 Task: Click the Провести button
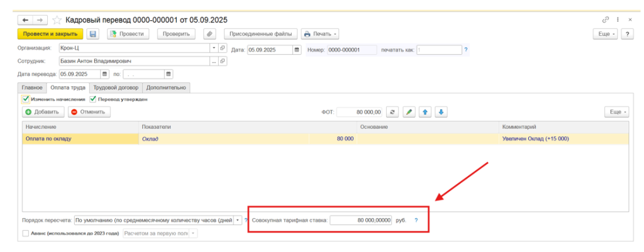coord(128,34)
